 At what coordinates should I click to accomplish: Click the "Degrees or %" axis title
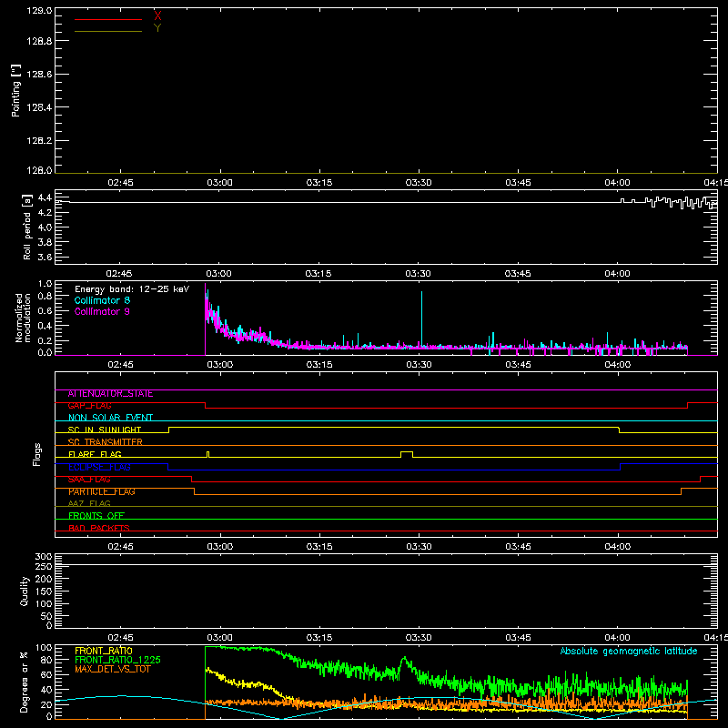[25, 682]
